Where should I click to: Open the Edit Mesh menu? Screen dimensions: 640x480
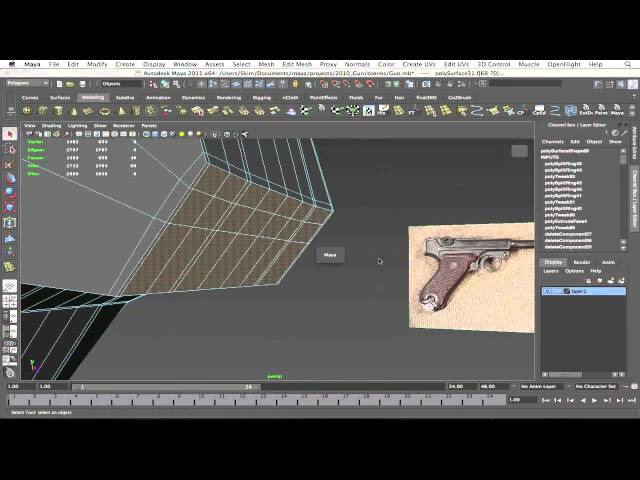(x=297, y=64)
